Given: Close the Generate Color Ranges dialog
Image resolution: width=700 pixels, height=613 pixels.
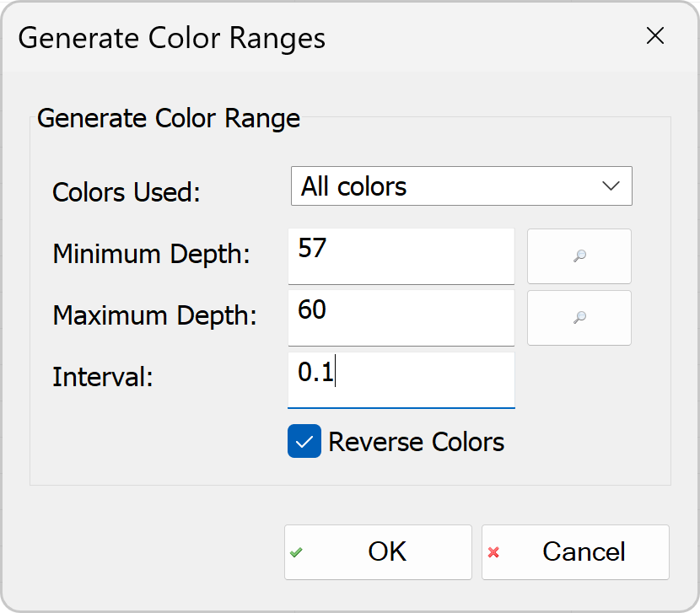Looking at the screenshot, I should point(655,35).
